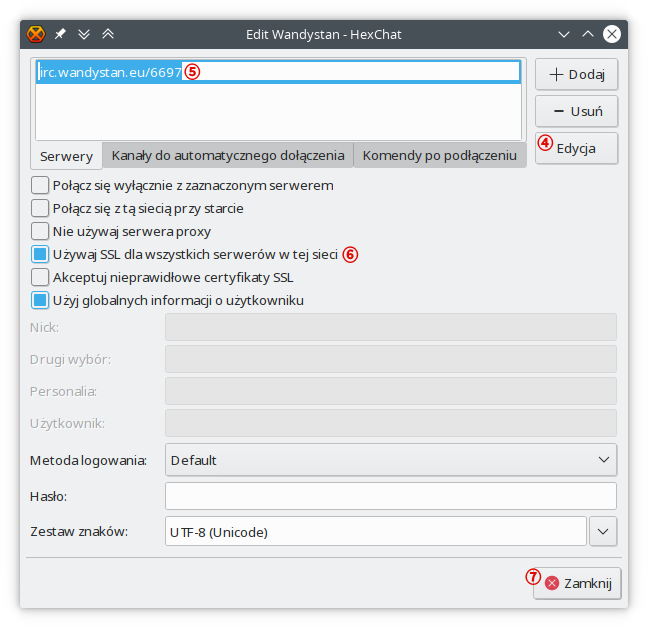Expand the Zestaw znaków dropdown arrow
This screenshot has height=628, width=648.
[603, 531]
